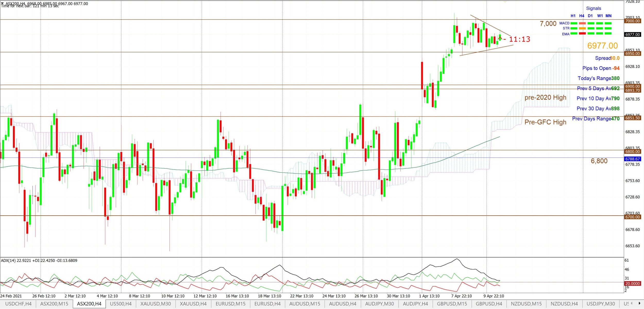Image resolution: width=644 pixels, height=309 pixels.
Task: Click the EMA H4 red signal block
Action: pos(582,34)
